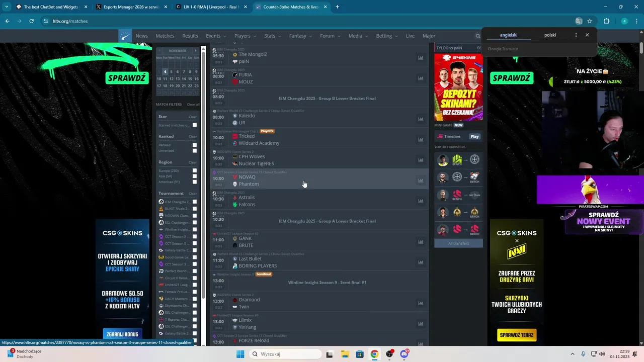644x362 pixels.
Task: Click the volume icon in system tray
Action: [602, 354]
